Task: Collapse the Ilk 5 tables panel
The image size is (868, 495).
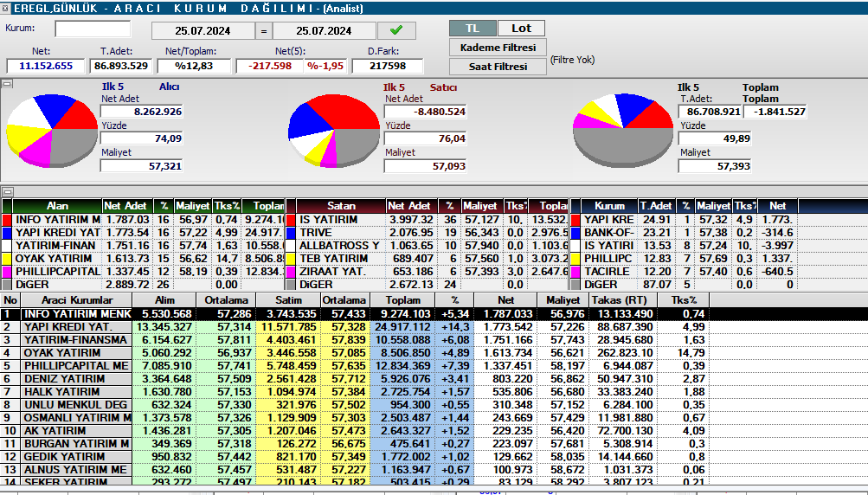Action: pyautogui.click(x=7, y=191)
